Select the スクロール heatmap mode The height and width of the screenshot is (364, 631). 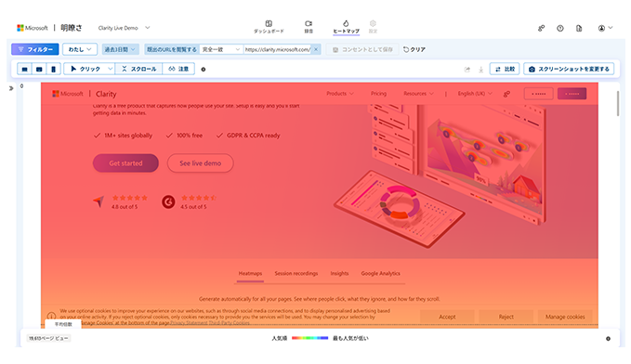(x=138, y=70)
